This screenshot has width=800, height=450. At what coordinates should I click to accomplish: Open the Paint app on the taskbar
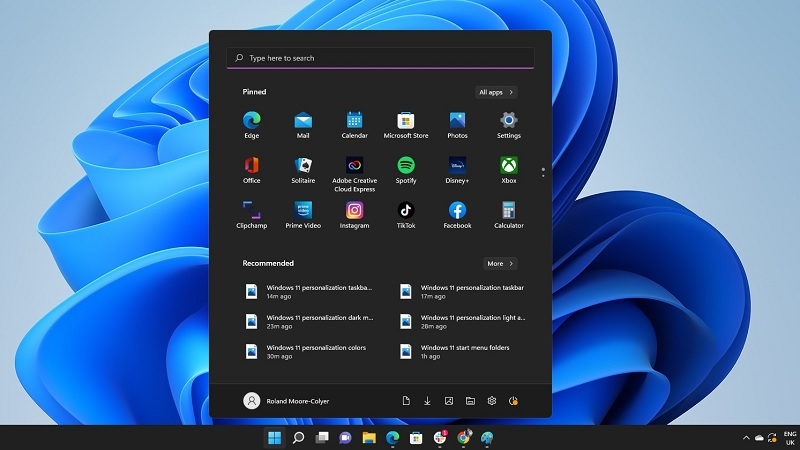tap(487, 438)
